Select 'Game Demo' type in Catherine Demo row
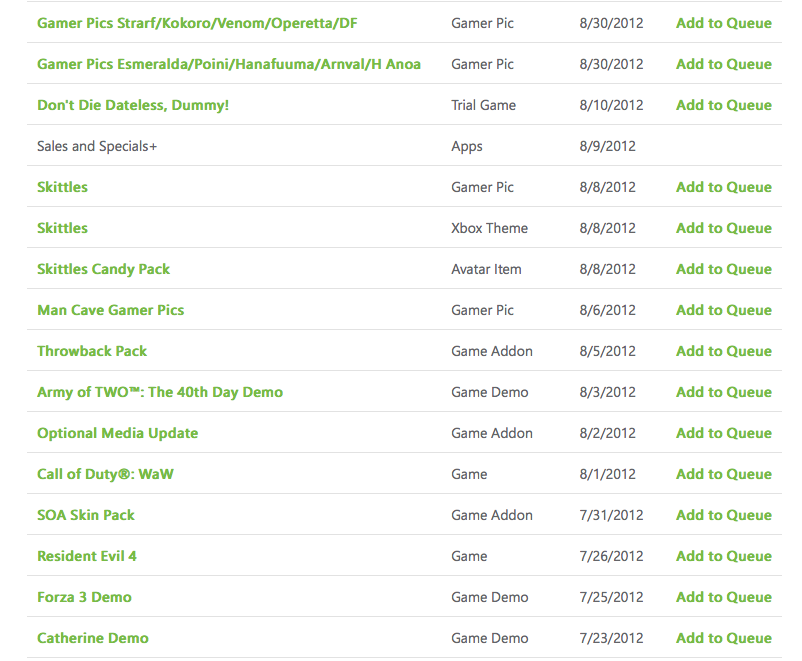This screenshot has width=802, height=661. tap(489, 638)
